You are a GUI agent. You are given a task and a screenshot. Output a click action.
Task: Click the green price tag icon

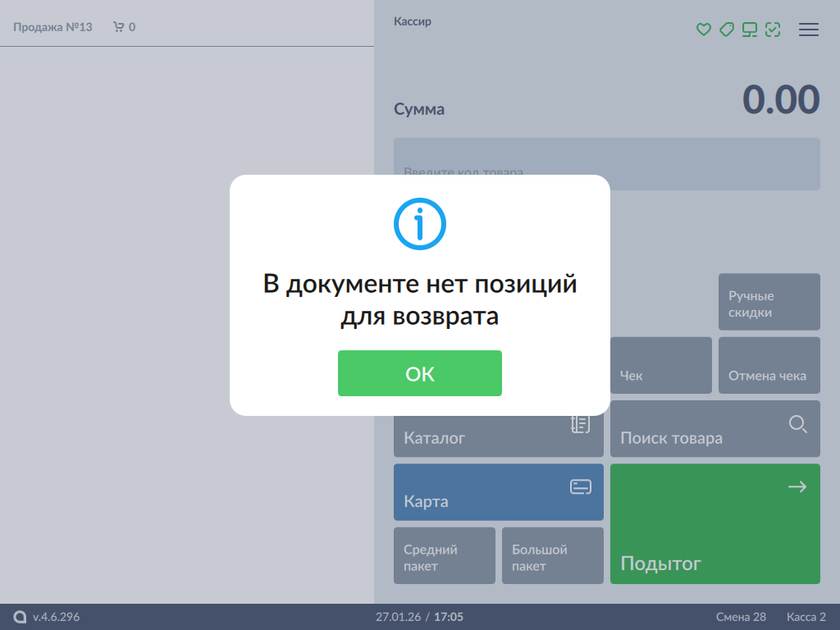coord(726,30)
